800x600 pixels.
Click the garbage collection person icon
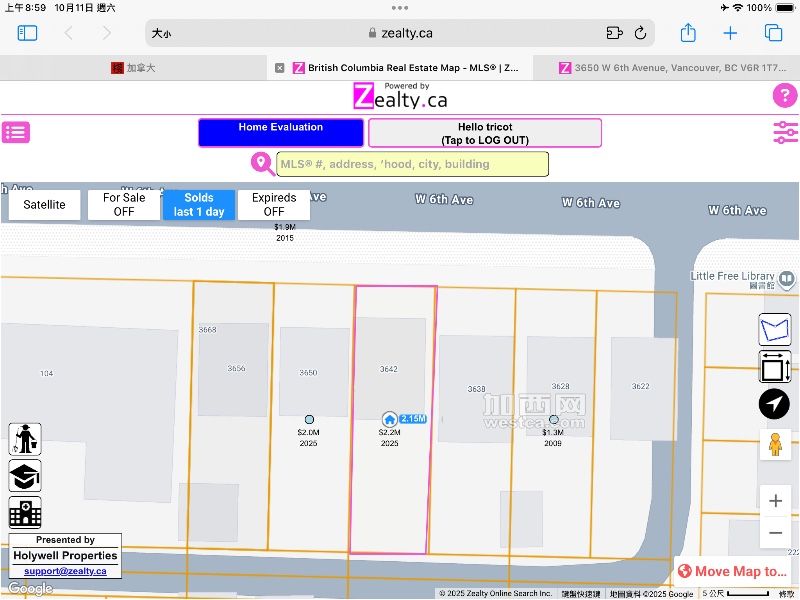[25, 439]
